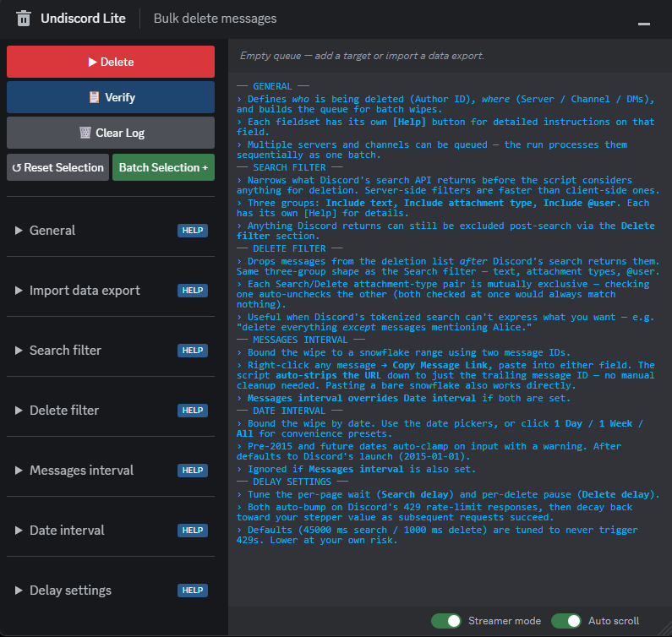Open HELP for Date interval
The image size is (672, 637).
pos(193,531)
